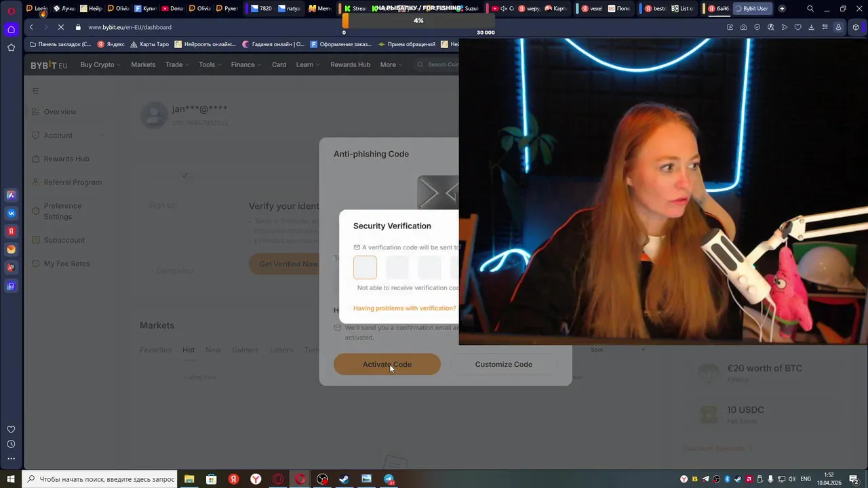
Task: Click the ENG language indicator
Action: click(806, 479)
